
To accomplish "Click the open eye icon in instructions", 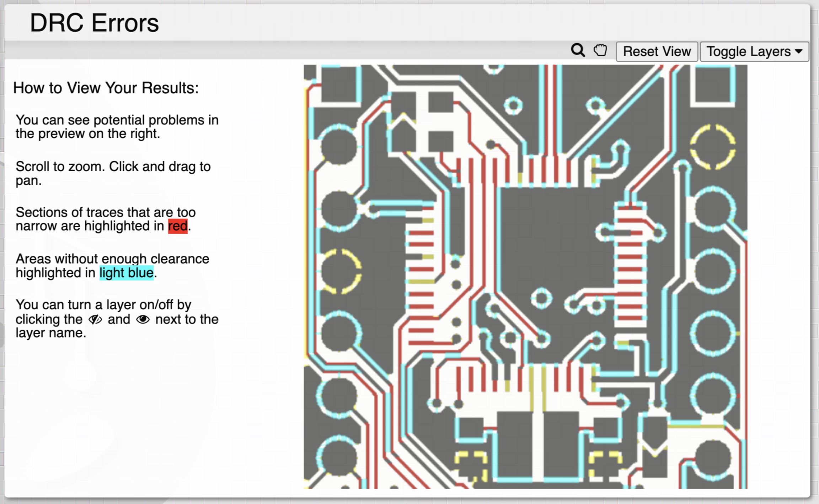I will (143, 319).
